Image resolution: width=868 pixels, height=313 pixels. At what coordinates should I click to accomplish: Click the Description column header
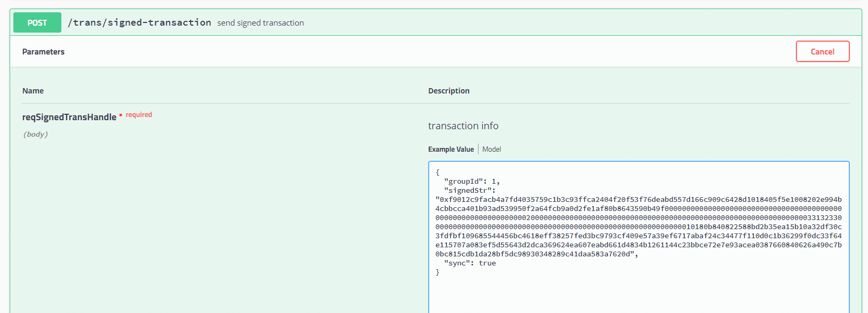pos(449,91)
